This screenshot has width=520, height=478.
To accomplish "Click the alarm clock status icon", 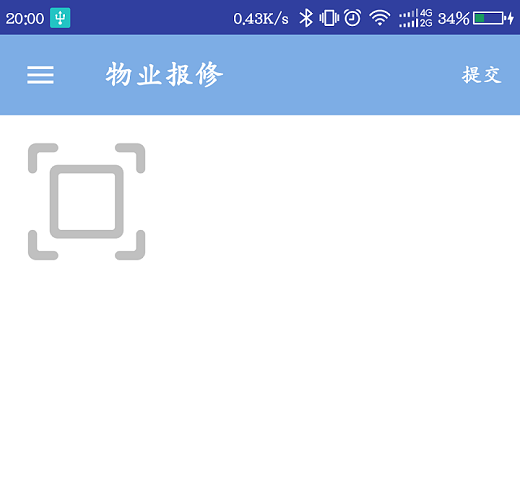I will coord(352,18).
